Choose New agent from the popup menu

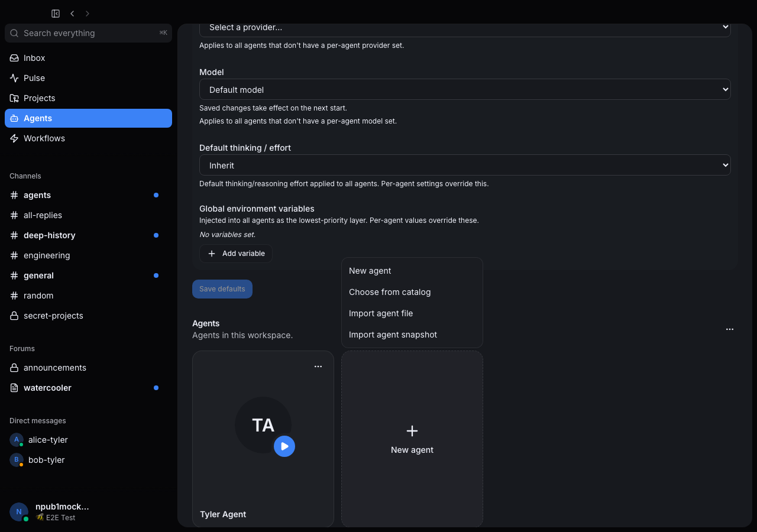coord(412,271)
